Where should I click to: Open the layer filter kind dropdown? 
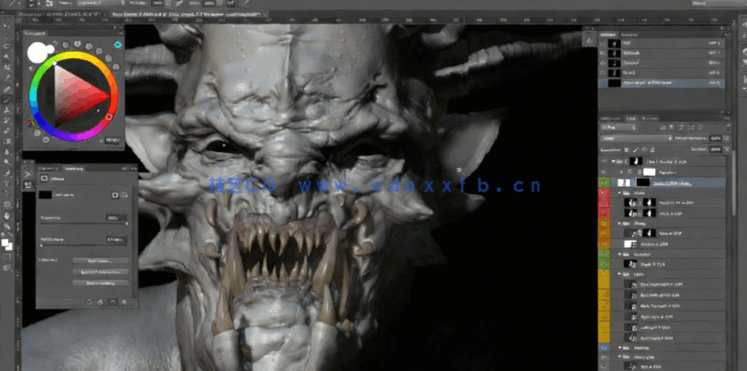click(618, 128)
